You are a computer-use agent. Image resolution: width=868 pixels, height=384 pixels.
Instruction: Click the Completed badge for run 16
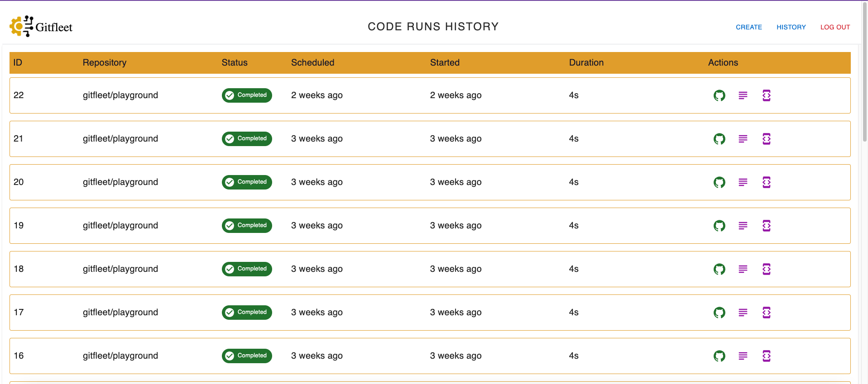pos(247,356)
